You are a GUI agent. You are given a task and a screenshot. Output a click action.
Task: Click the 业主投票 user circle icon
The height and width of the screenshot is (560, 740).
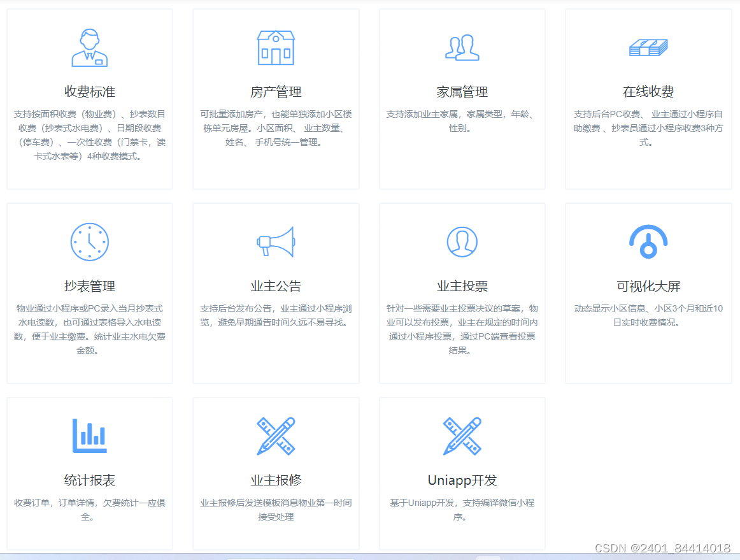pyautogui.click(x=462, y=242)
